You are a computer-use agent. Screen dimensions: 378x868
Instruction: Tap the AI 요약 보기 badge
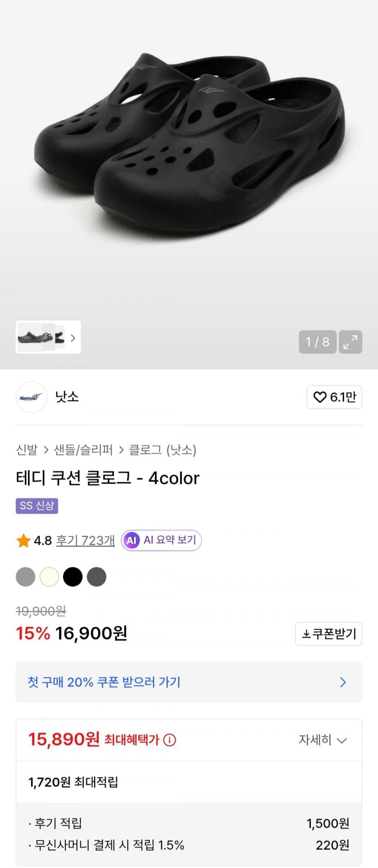(161, 540)
